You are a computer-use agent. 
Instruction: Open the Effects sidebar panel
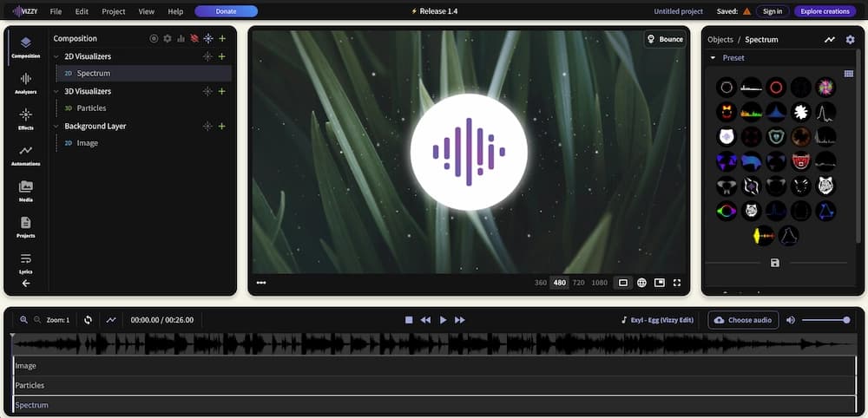coord(25,119)
